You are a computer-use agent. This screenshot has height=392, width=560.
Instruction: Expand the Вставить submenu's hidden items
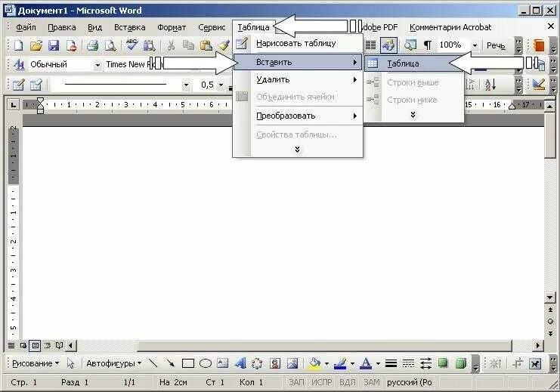point(413,115)
